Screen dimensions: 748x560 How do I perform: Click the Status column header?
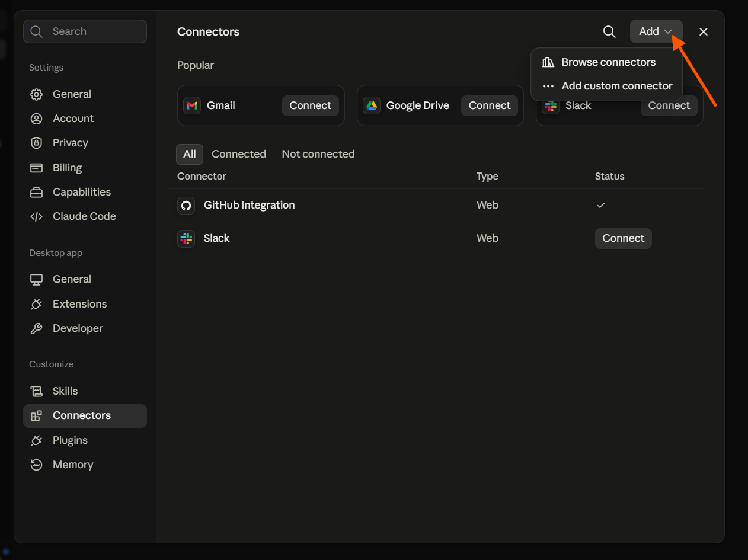(609, 176)
